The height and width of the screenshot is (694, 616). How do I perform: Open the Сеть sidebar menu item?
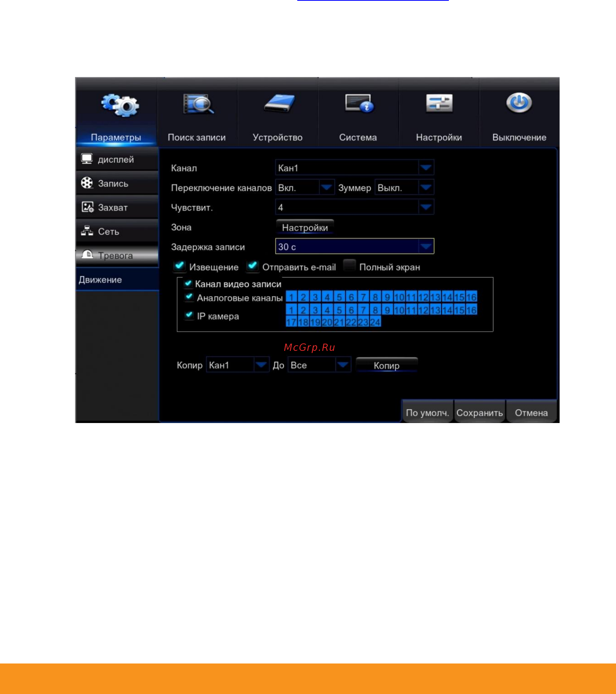[117, 231]
